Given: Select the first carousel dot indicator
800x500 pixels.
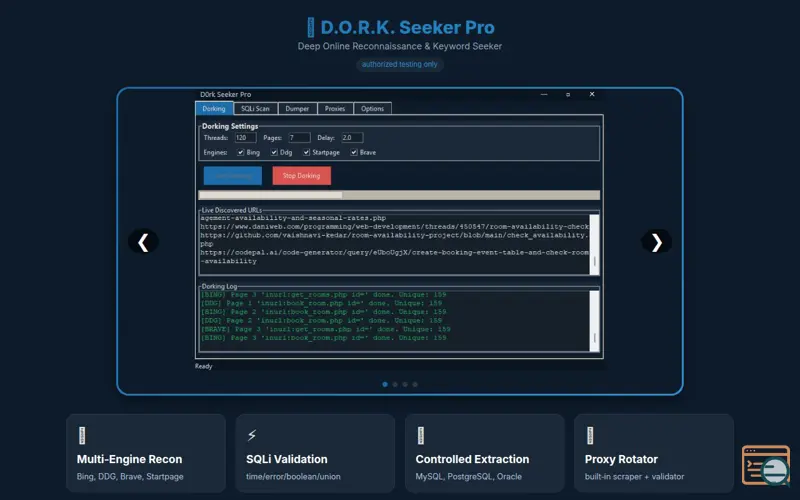Looking at the screenshot, I should point(385,385).
